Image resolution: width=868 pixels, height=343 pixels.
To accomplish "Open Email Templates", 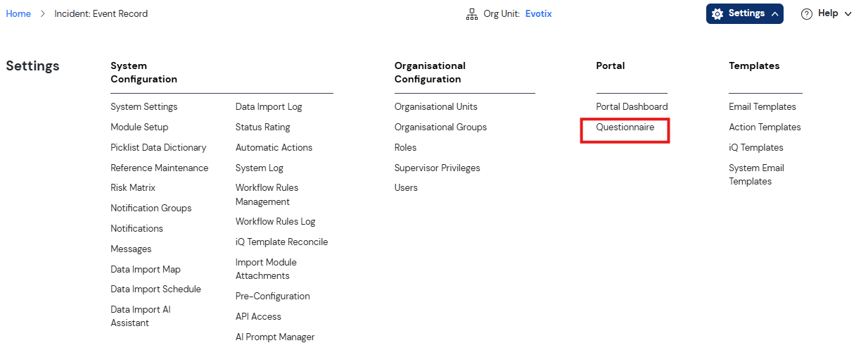I will (762, 107).
